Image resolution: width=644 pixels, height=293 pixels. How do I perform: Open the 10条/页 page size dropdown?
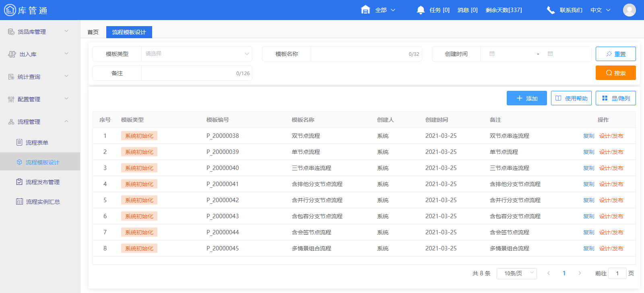point(517,273)
